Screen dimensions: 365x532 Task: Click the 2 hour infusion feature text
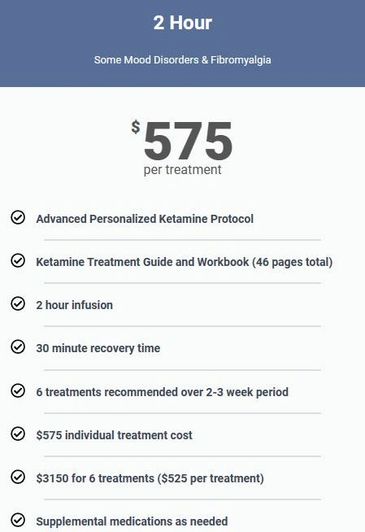[74, 305]
